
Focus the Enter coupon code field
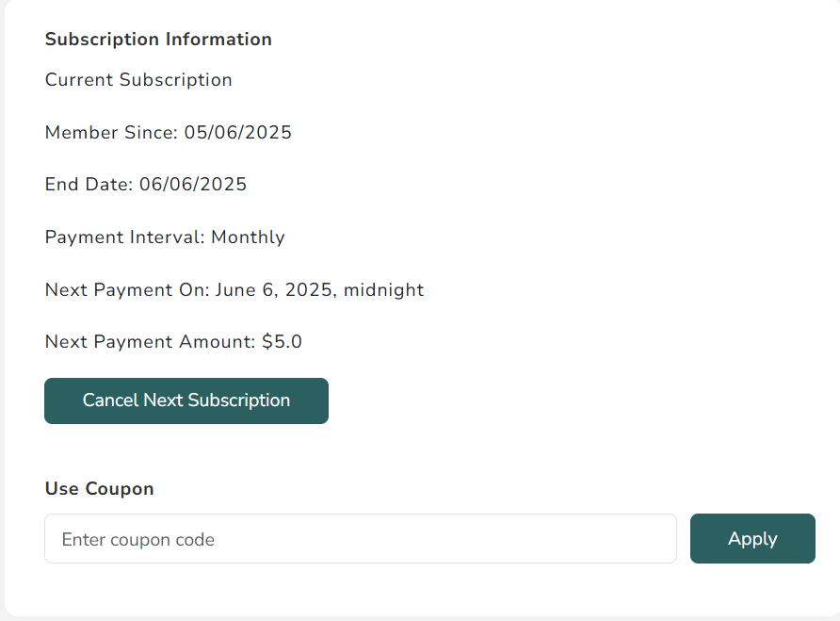[360, 539]
